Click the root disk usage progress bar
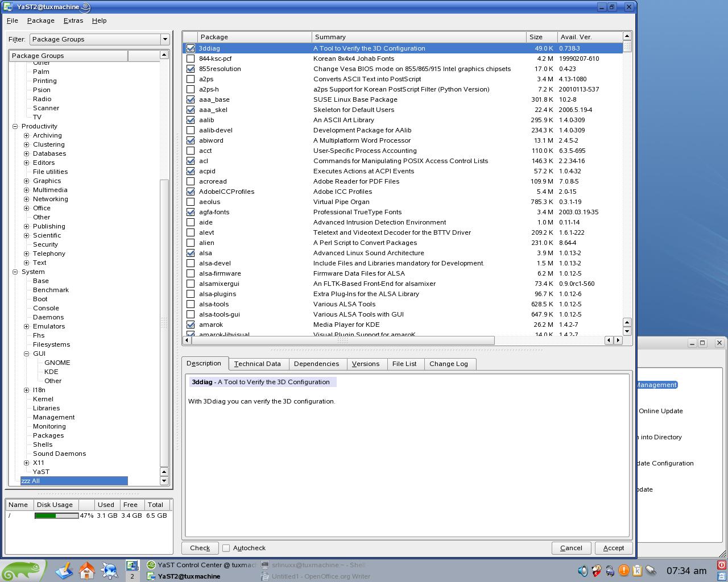Image resolution: width=728 pixels, height=582 pixels. (x=56, y=516)
